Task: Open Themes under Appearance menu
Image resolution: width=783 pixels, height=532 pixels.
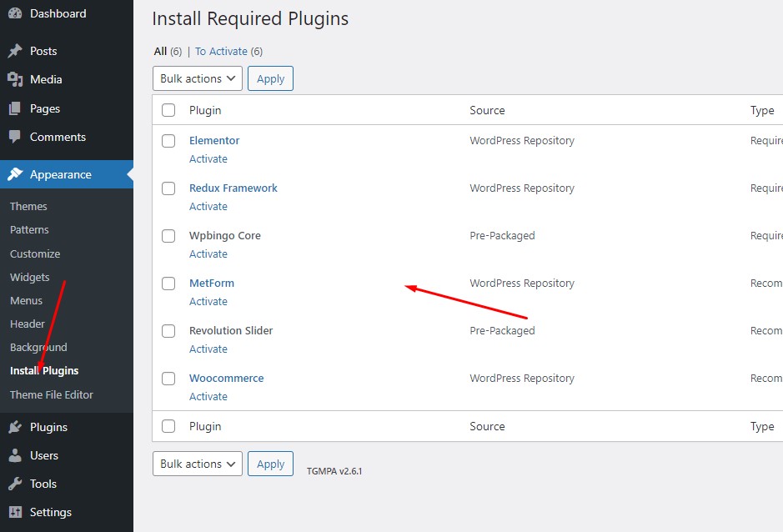Action: [28, 206]
